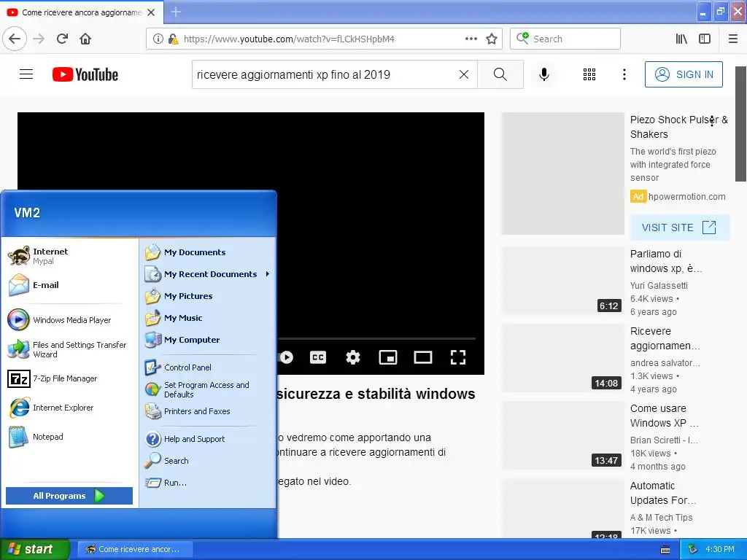Screen dimensions: 747x560
Task: Click the video progress bar
Action: [376, 338]
